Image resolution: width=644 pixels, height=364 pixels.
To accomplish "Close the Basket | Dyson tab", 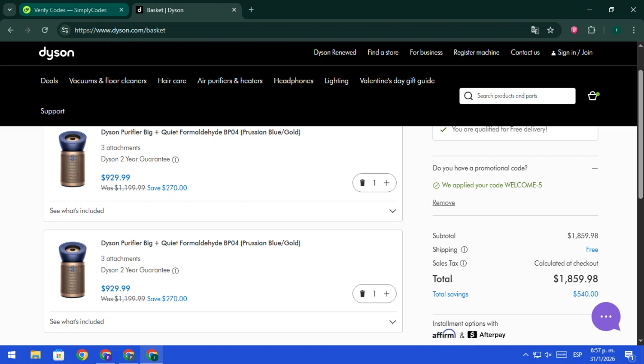I will [234, 10].
